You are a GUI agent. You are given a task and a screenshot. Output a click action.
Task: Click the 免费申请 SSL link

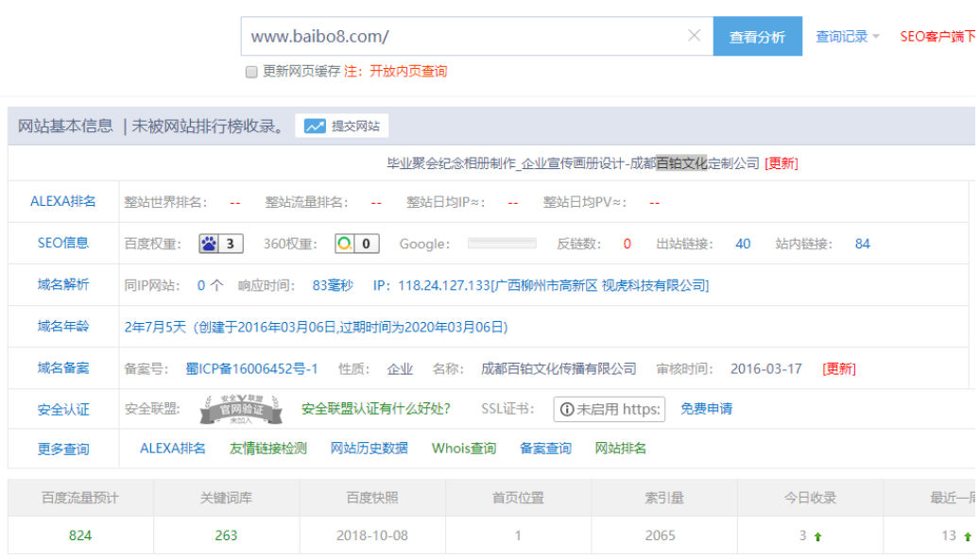click(x=706, y=409)
